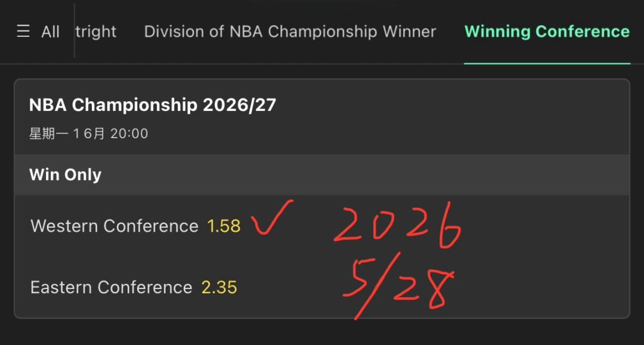Click the green underline under Winning Conference
Screen dimensions: 644x345
547,64
